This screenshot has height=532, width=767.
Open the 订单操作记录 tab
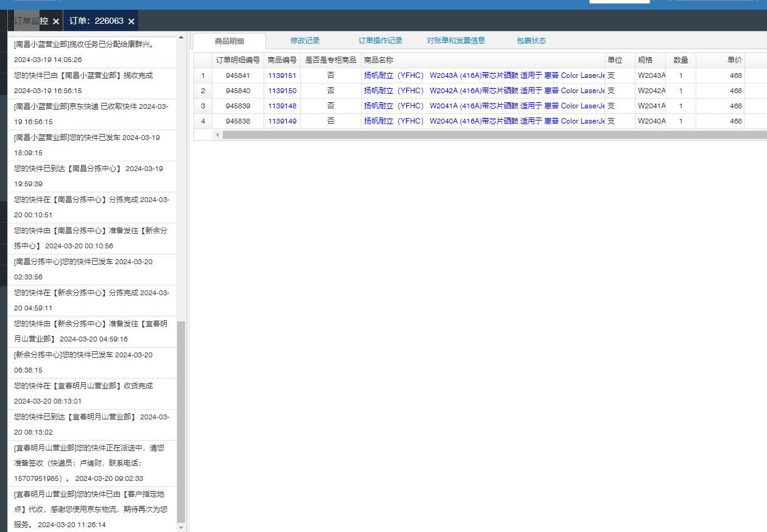[380, 41]
